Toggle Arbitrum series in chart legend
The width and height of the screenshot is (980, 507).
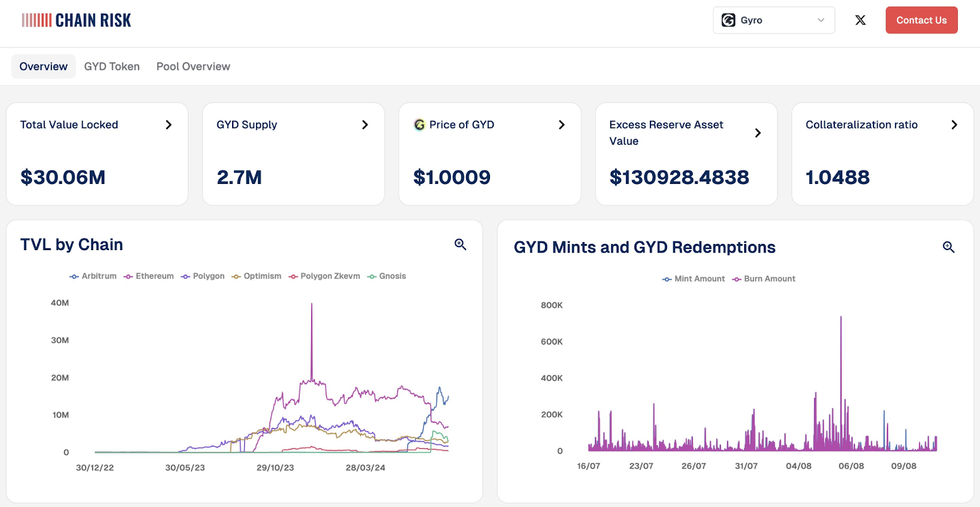tap(93, 276)
